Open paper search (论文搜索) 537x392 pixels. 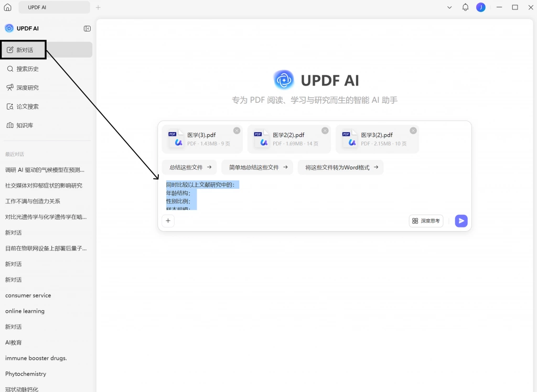pos(47,106)
